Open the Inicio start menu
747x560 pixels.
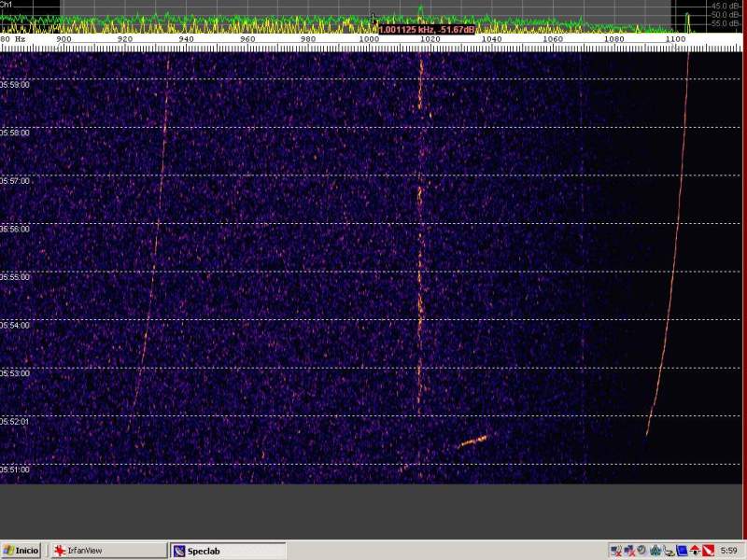[x=21, y=551]
